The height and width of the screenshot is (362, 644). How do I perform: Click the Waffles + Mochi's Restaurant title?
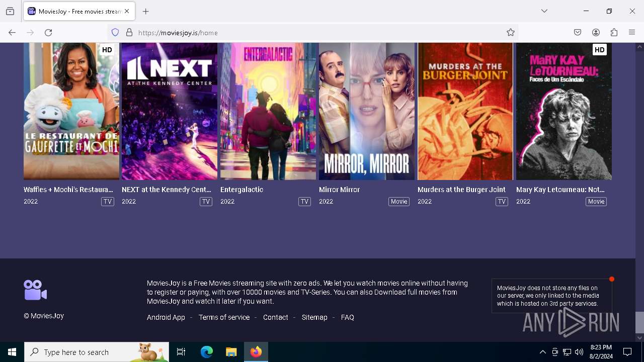point(68,190)
